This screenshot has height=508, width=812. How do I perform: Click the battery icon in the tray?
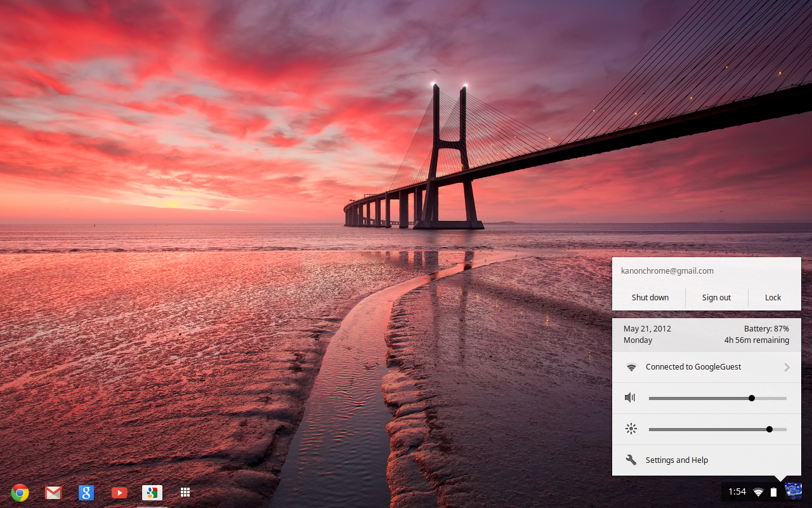(x=773, y=492)
